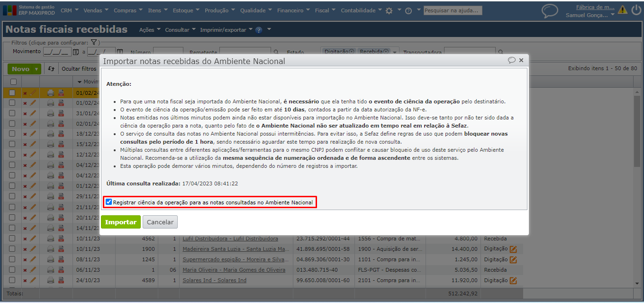Click printer icon in the 31/01/24 row

pos(51,113)
